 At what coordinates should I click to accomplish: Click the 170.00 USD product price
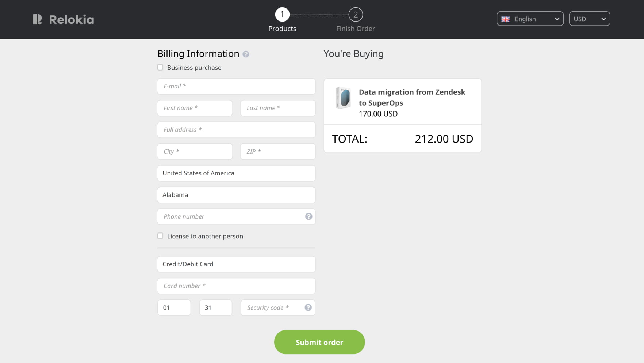378,114
